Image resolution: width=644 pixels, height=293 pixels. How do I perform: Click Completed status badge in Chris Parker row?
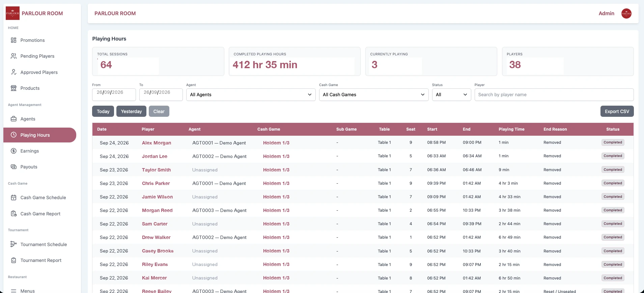click(613, 183)
